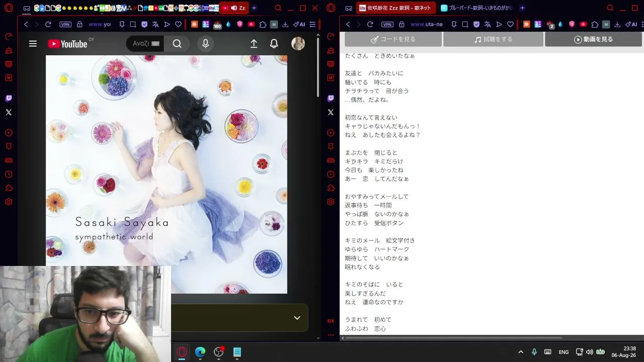Click the lyric line ねえ 運命なのですか
This screenshot has height=362, width=644.
click(374, 302)
